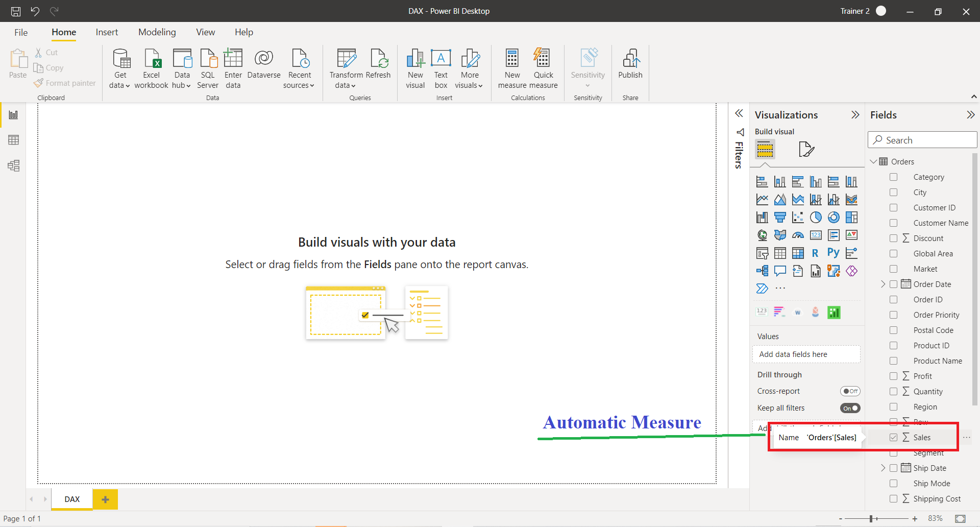
Task: Open the Data hub dropdown
Action: pos(182,69)
